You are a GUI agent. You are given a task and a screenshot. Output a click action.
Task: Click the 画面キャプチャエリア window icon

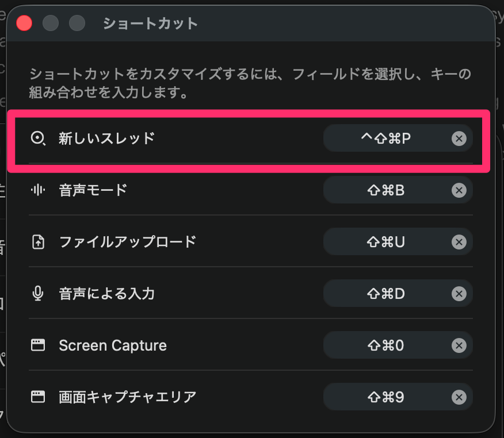(38, 397)
